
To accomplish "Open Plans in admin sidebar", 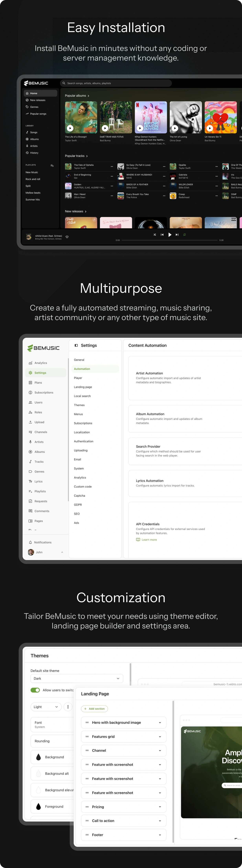I will 38,383.
